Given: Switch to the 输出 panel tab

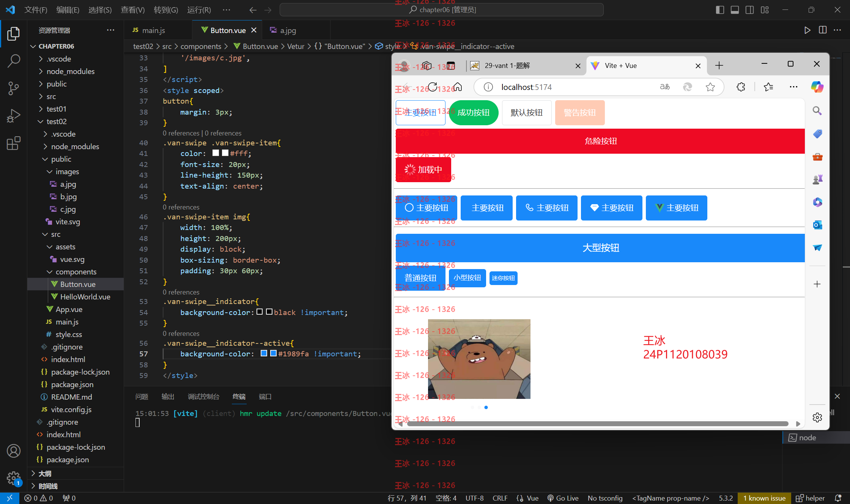Looking at the screenshot, I should pos(168,397).
